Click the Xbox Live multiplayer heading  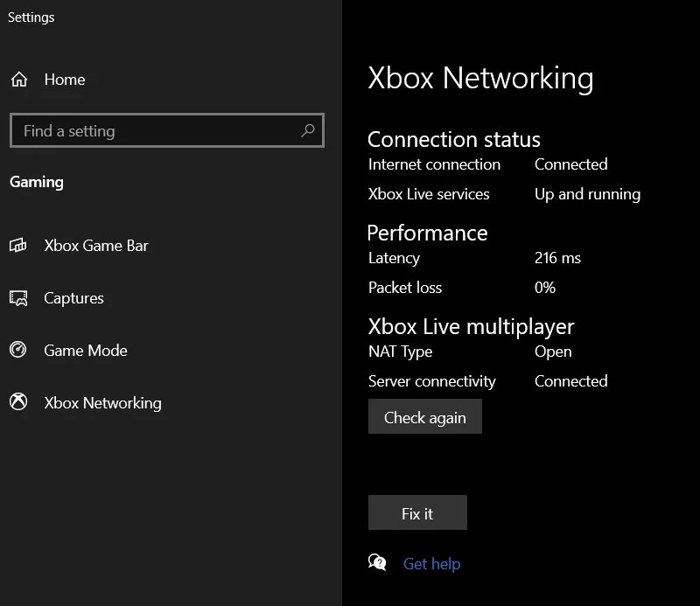click(471, 327)
